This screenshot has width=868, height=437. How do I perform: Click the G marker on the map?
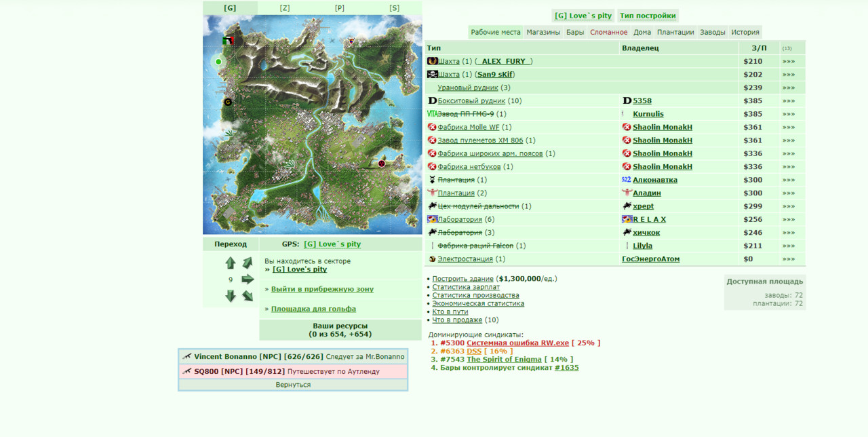point(228,102)
